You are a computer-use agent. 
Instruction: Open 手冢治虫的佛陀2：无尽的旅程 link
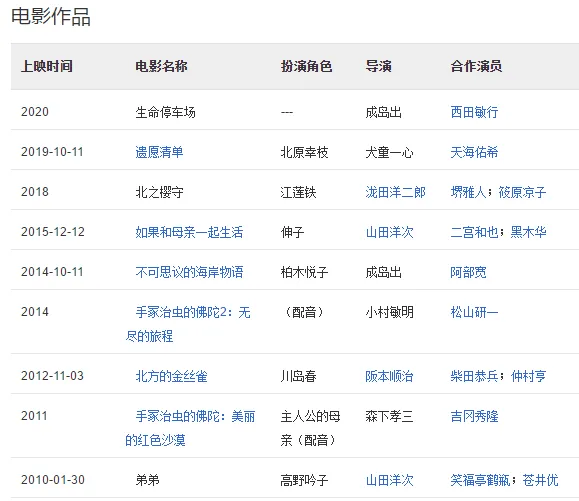(x=188, y=324)
